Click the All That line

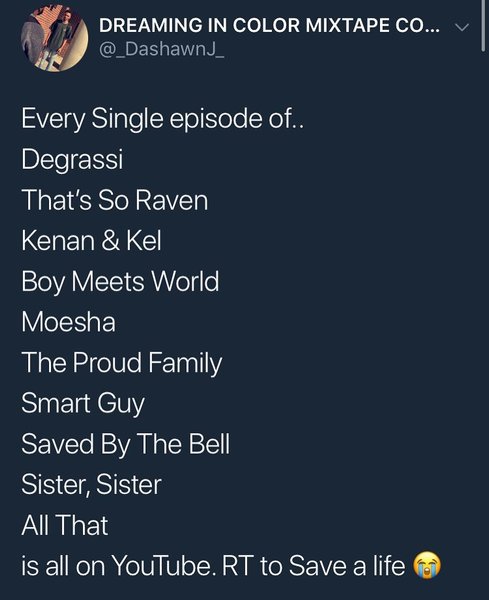coord(65,525)
